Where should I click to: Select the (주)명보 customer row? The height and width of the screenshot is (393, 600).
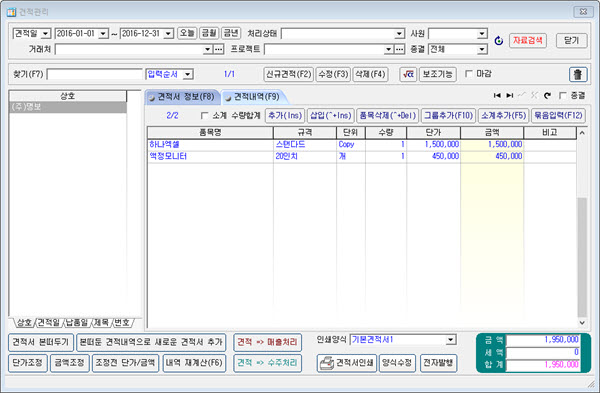[67, 107]
